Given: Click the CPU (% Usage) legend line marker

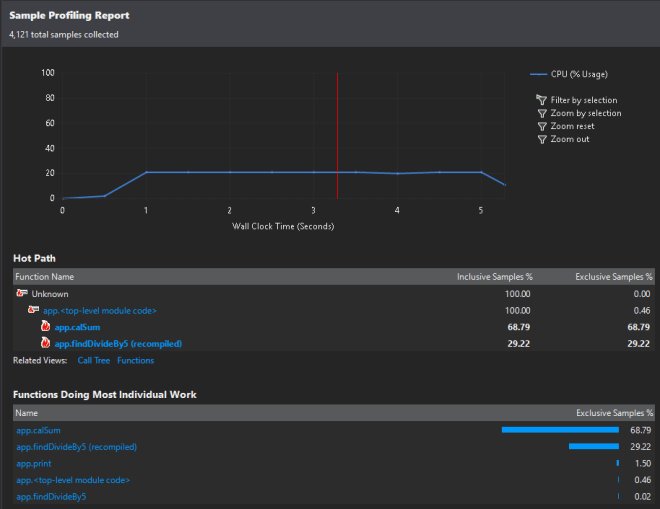Looking at the screenshot, I should pyautogui.click(x=538, y=74).
